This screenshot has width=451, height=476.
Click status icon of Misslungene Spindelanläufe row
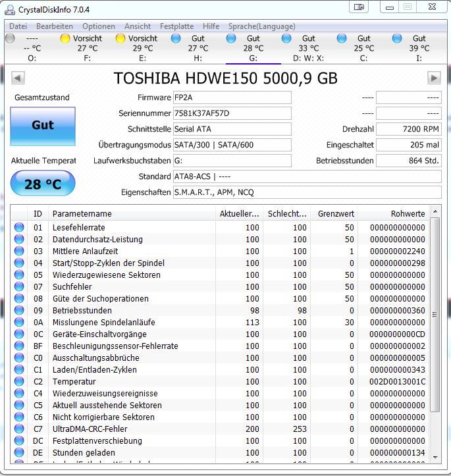click(x=19, y=322)
